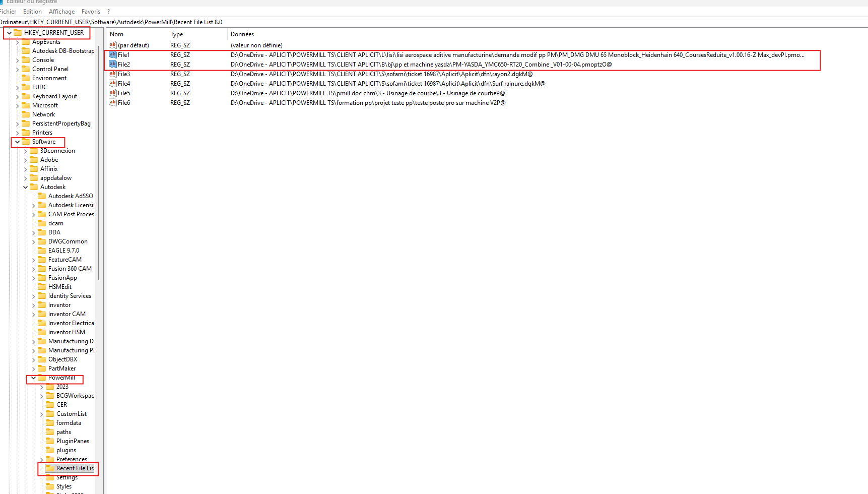This screenshot has height=494, width=868.
Task: Open the Affichage menu
Action: click(x=61, y=12)
